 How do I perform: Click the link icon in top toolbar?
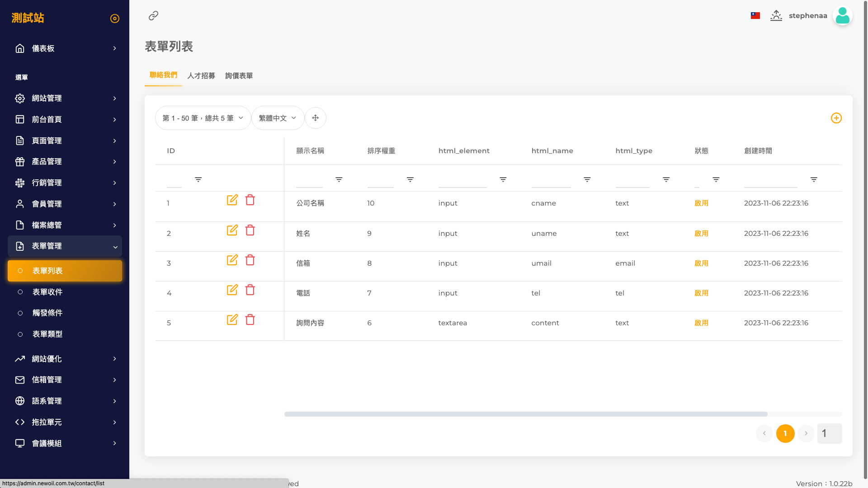pyautogui.click(x=153, y=15)
